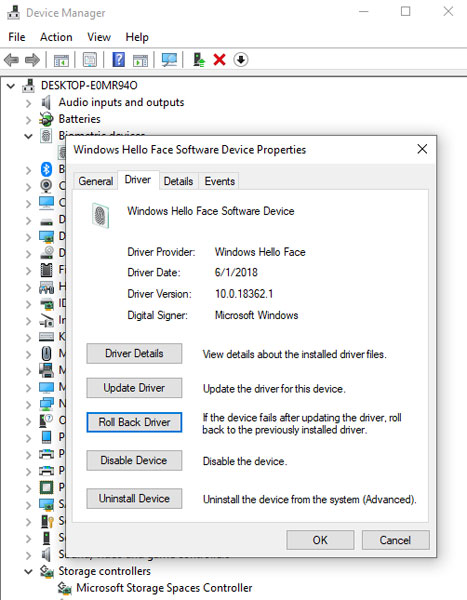Open the Help menu
Viewport: 467px width, 600px height.
(137, 37)
